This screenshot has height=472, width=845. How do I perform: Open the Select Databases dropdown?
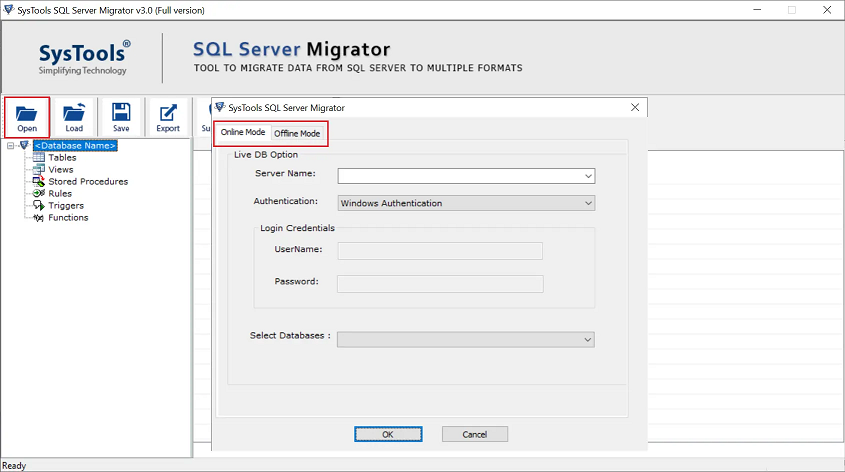(587, 339)
